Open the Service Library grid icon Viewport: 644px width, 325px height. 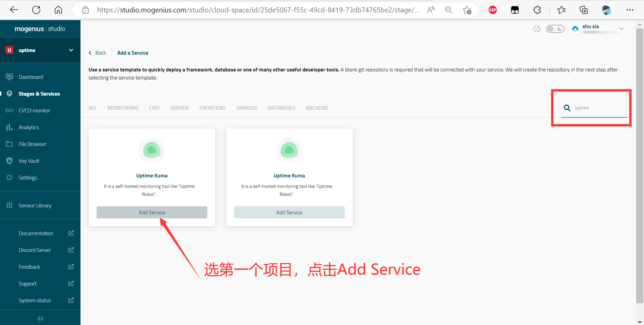(9, 205)
